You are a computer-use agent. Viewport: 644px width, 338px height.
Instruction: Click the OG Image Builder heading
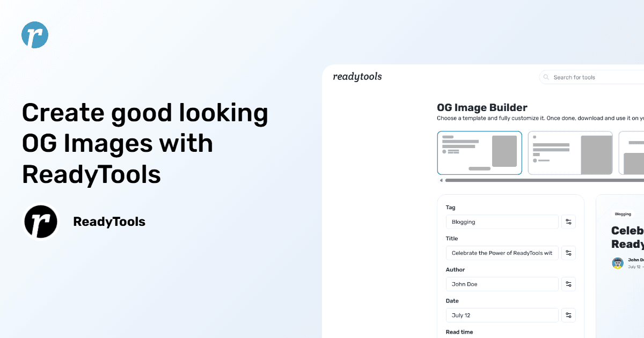click(x=482, y=107)
